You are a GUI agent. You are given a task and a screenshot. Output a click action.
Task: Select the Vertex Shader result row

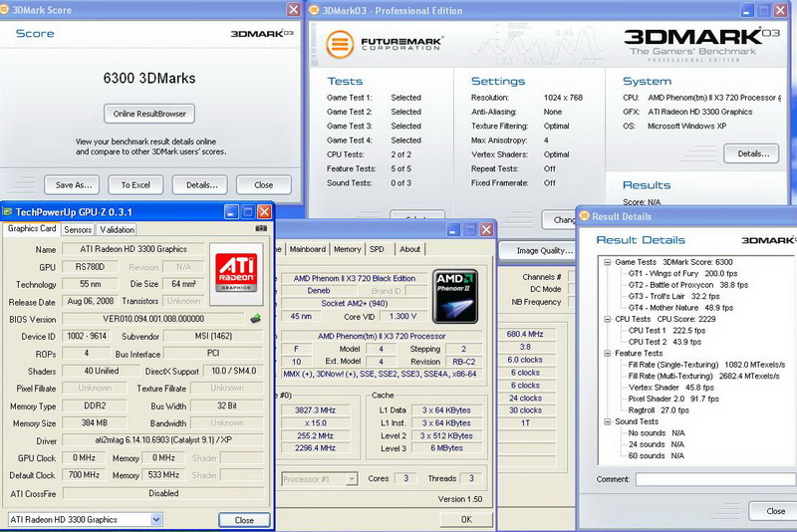tap(670, 388)
